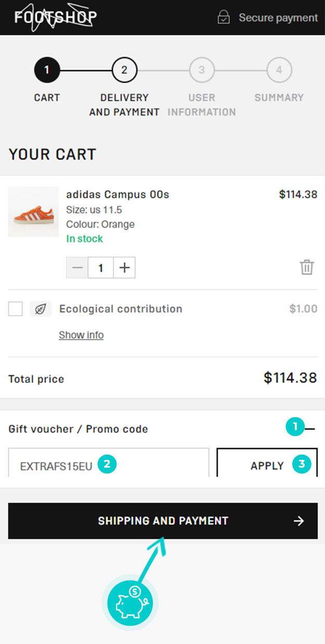Click the Footshop logo
This screenshot has height=644, width=325.
click(x=55, y=18)
